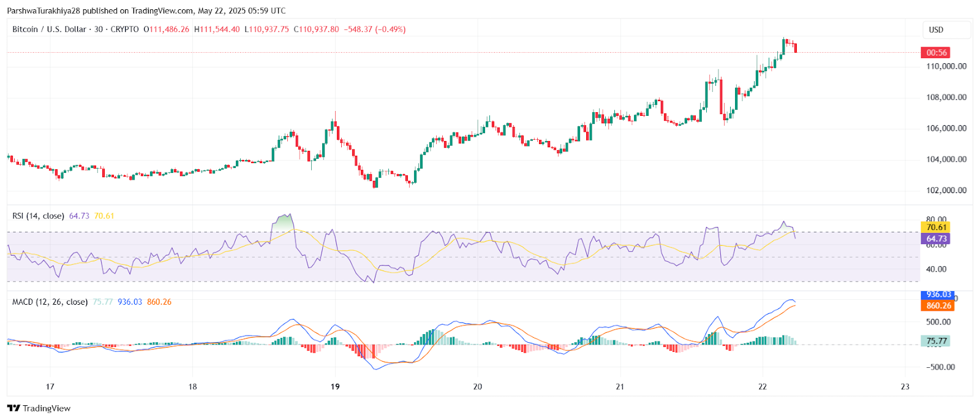Viewport: 980px width, 420px height.
Task: Click the blue 936.03 MACD value tag
Action: click(938, 295)
